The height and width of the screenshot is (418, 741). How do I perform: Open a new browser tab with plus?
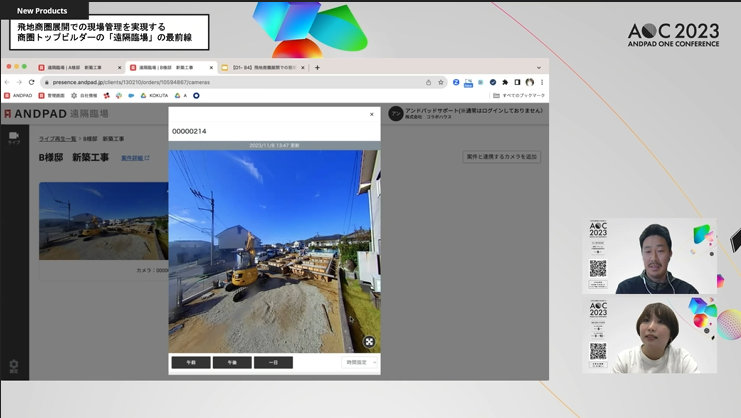317,68
